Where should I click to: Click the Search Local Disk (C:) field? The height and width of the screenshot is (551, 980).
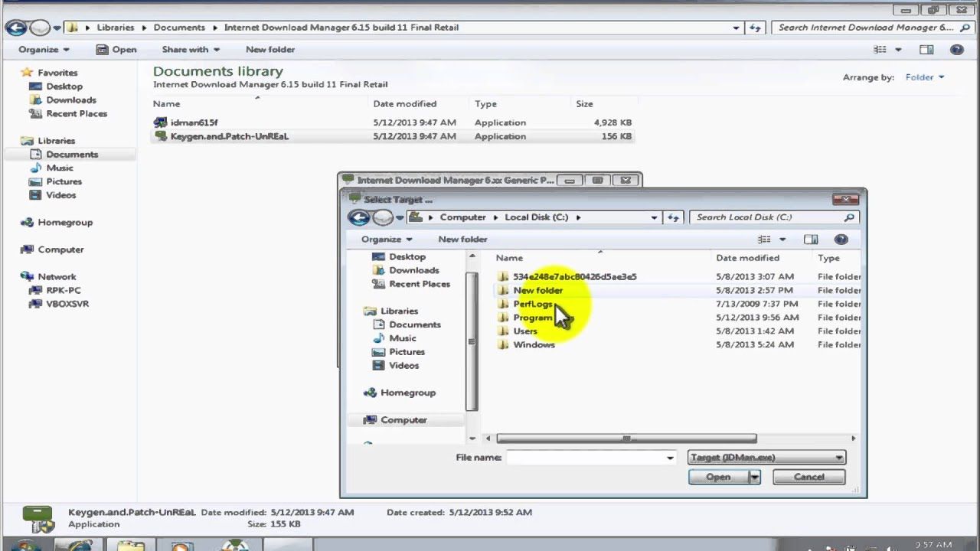[773, 217]
